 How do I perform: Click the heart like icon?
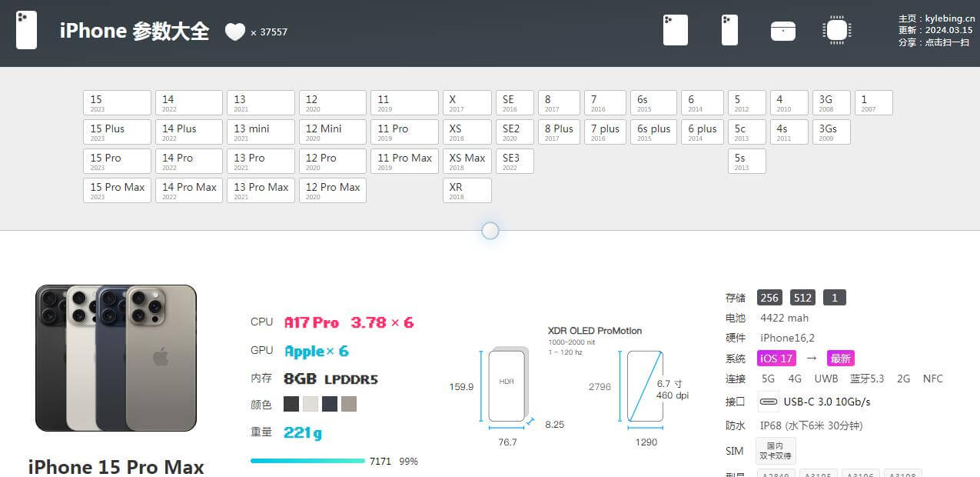234,32
